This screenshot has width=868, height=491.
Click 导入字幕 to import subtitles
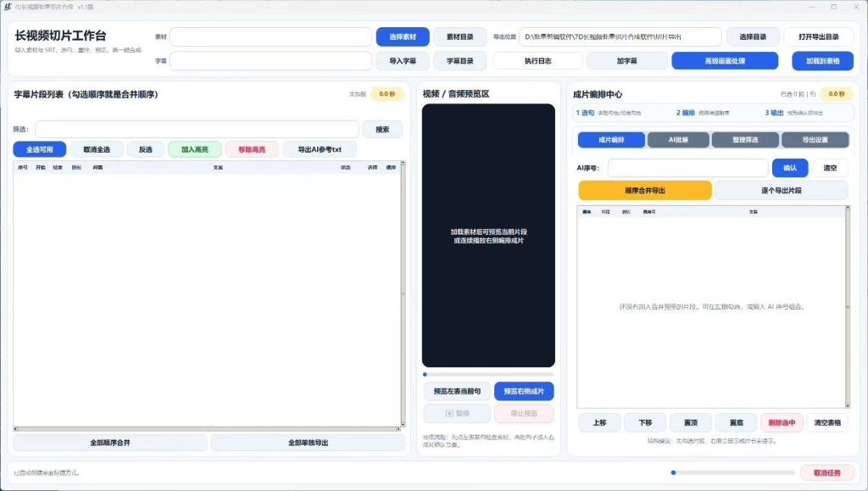[403, 61]
